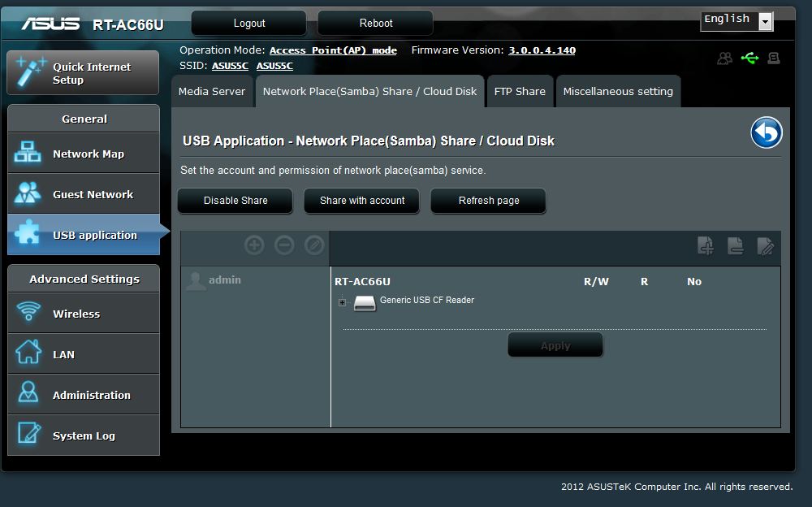Open Network Map menu item
Image resolution: width=812 pixels, height=507 pixels.
(84, 153)
